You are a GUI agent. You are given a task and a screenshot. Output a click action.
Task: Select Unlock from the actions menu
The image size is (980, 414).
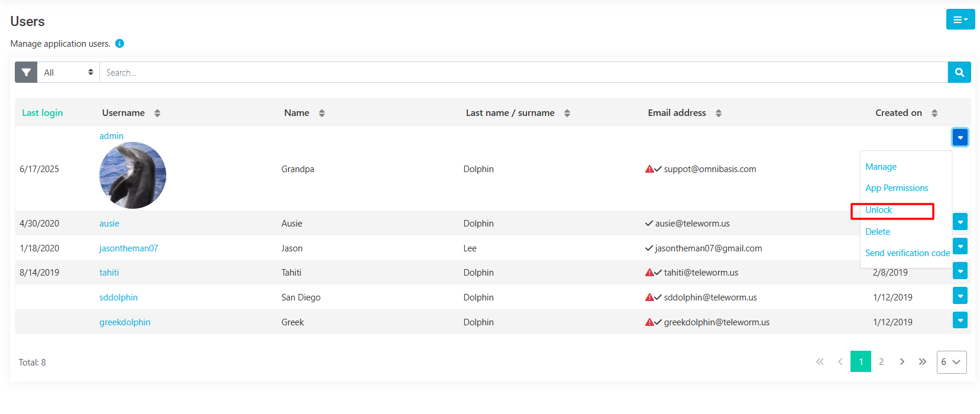point(878,210)
